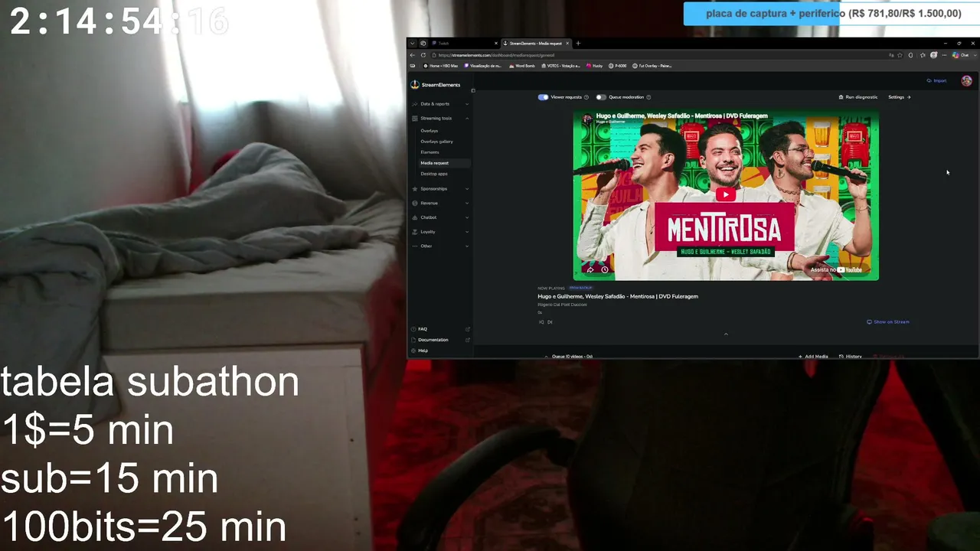Close the StreamElements Media request tab
980x551 pixels.
[569, 44]
